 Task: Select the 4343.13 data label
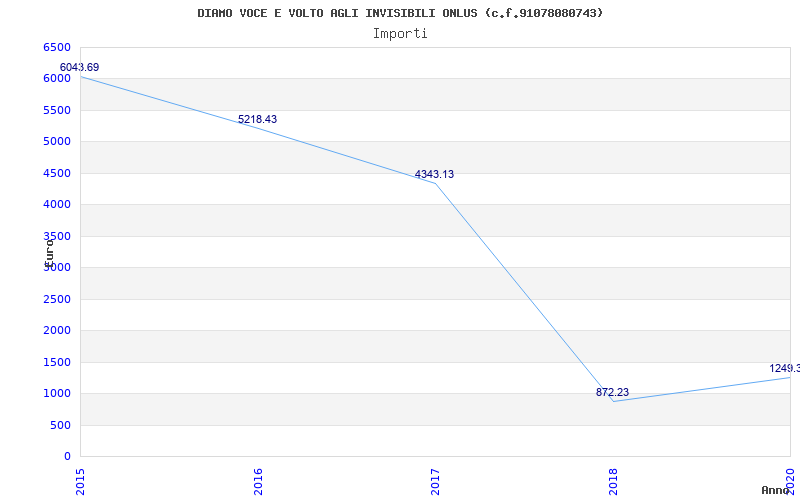point(434,174)
